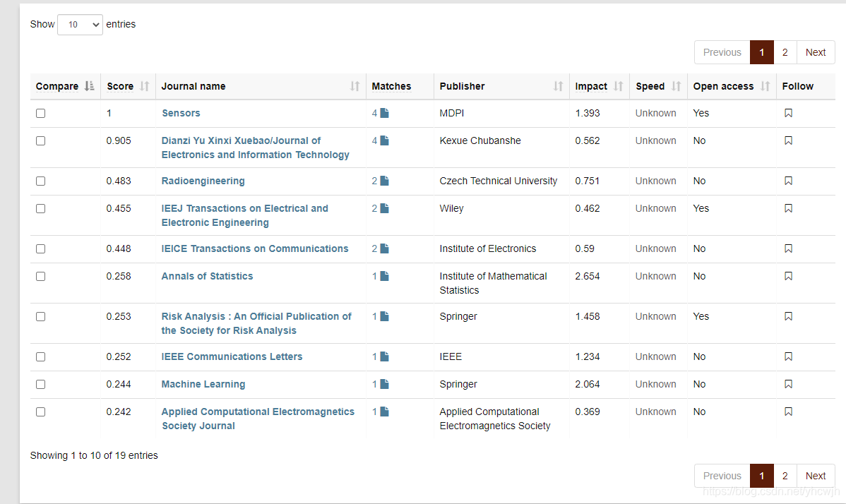Open IEEJ Transactions on Electrical link
The width and height of the screenshot is (846, 504).
pyautogui.click(x=244, y=215)
